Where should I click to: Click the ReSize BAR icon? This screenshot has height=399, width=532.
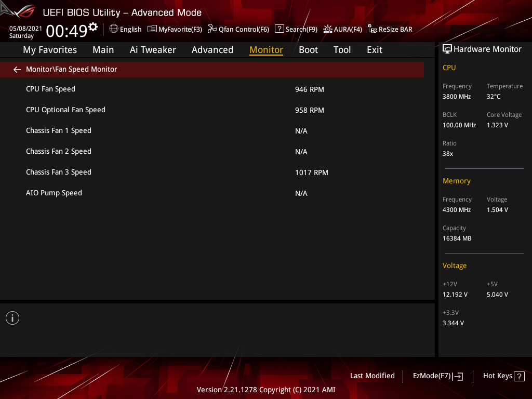point(373,29)
